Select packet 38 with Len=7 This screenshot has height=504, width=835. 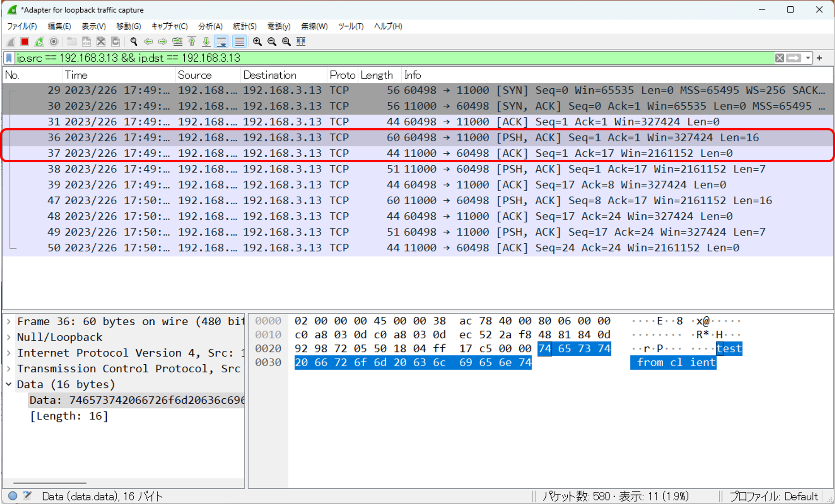click(417, 169)
